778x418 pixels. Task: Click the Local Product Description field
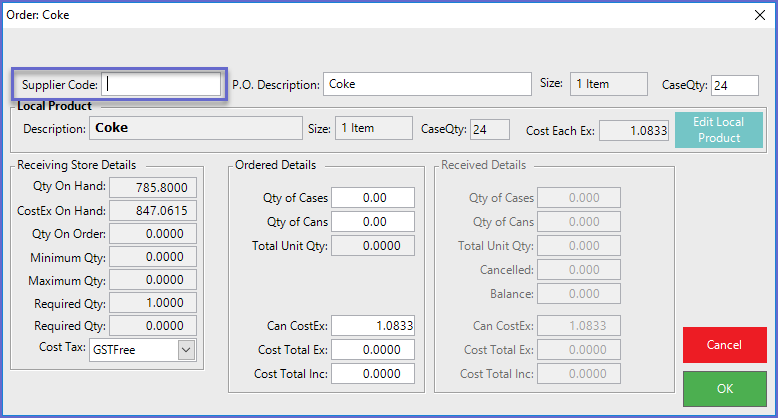pyautogui.click(x=195, y=128)
